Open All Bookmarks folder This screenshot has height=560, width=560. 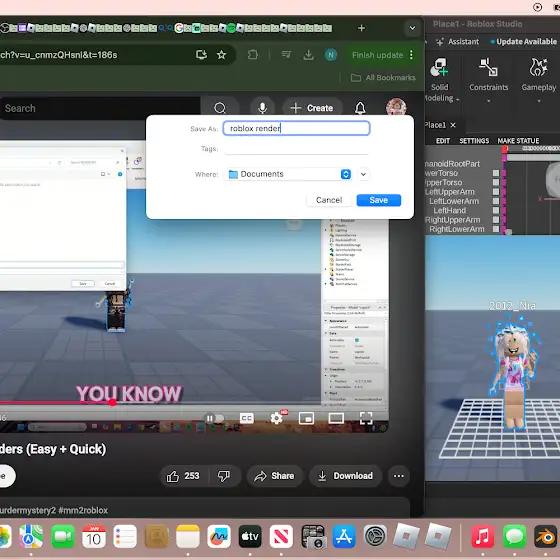[x=384, y=78]
